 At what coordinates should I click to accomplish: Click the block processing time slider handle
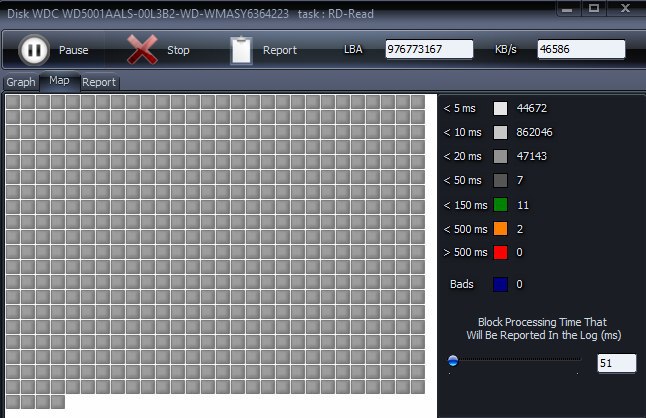pos(453,361)
